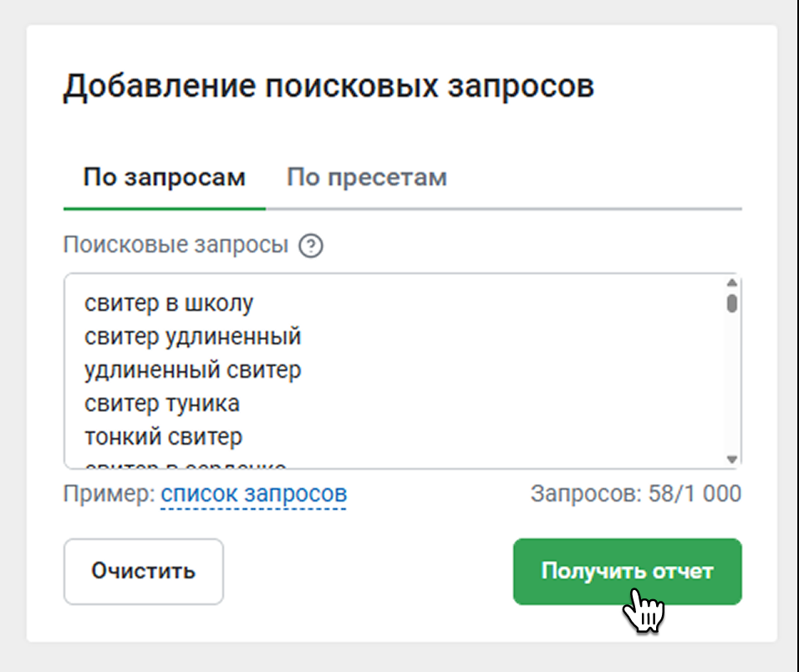Click the green Получить отчет button

pos(627,572)
